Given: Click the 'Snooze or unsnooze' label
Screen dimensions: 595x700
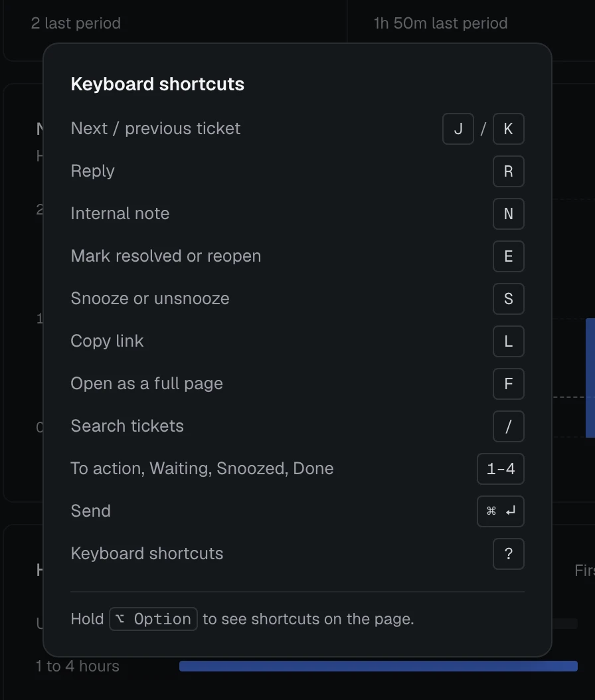Looking at the screenshot, I should click(x=150, y=299).
